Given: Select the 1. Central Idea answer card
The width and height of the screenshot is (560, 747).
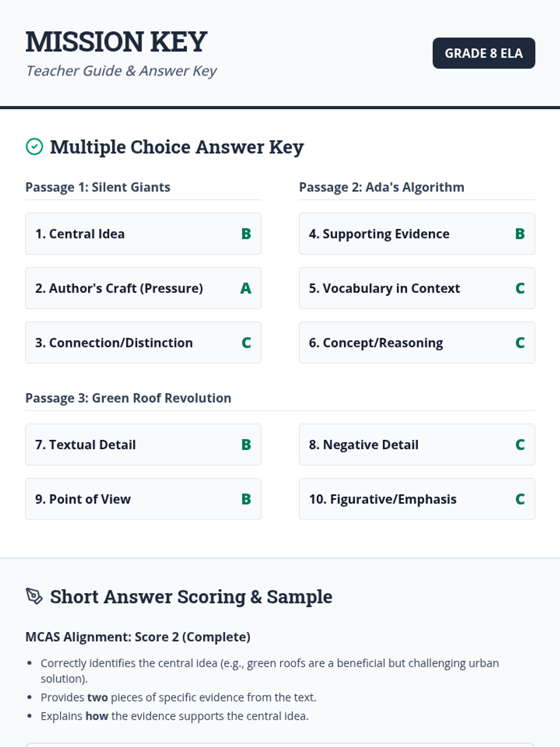Looking at the screenshot, I should (x=143, y=234).
